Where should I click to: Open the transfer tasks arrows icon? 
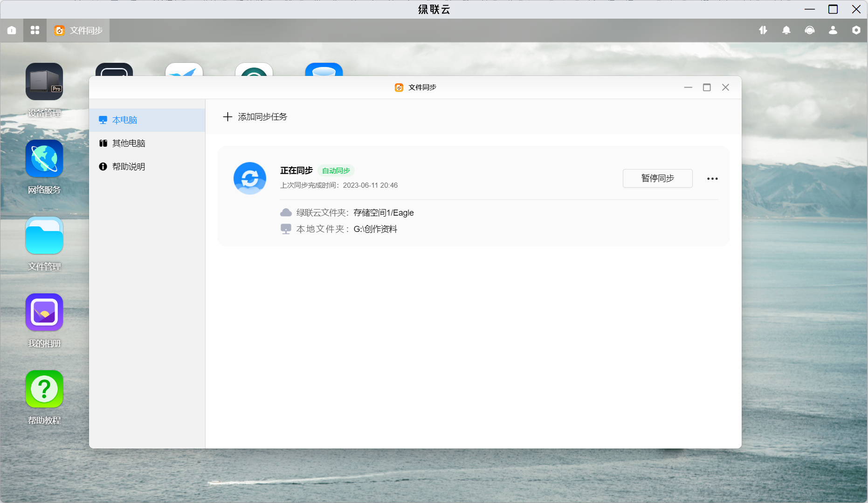763,30
